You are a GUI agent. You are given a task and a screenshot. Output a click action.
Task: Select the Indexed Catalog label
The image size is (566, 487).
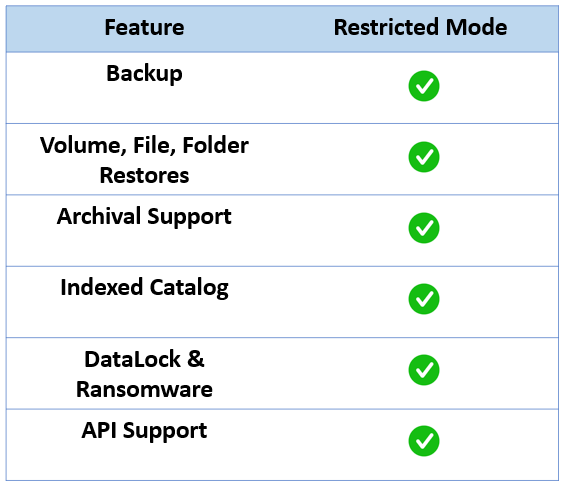pos(144,288)
